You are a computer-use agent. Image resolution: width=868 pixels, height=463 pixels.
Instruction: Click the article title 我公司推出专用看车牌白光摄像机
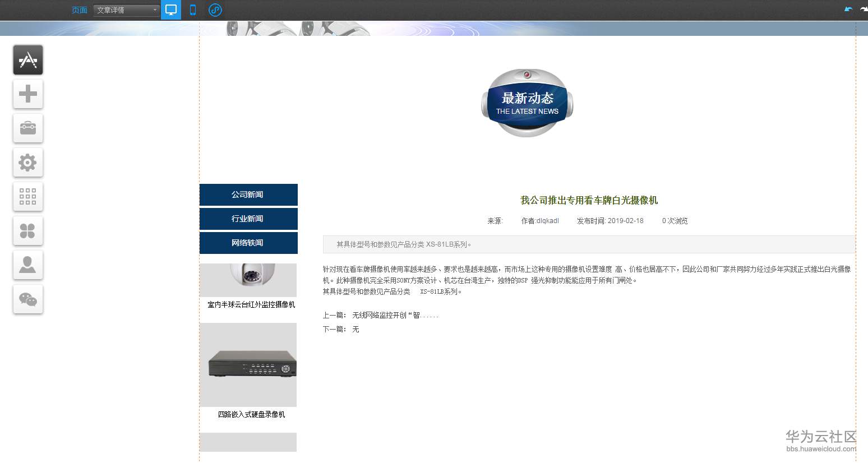589,200
